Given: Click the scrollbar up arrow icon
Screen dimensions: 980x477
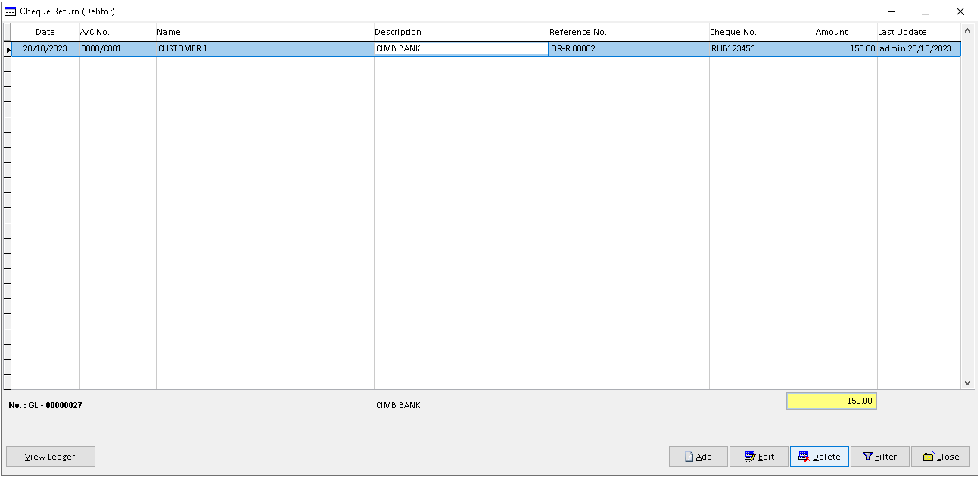Looking at the screenshot, I should (x=969, y=32).
